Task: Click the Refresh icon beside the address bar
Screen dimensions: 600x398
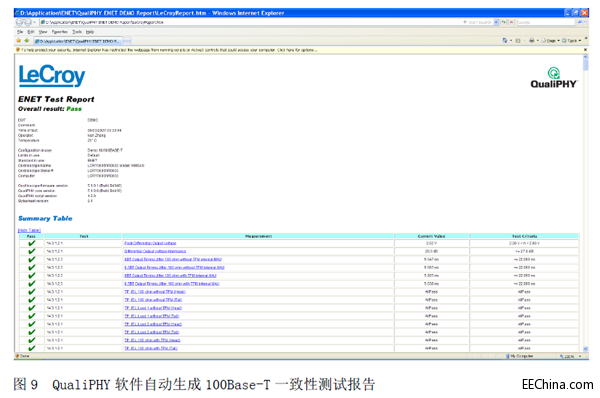Action: pyautogui.click(x=504, y=22)
